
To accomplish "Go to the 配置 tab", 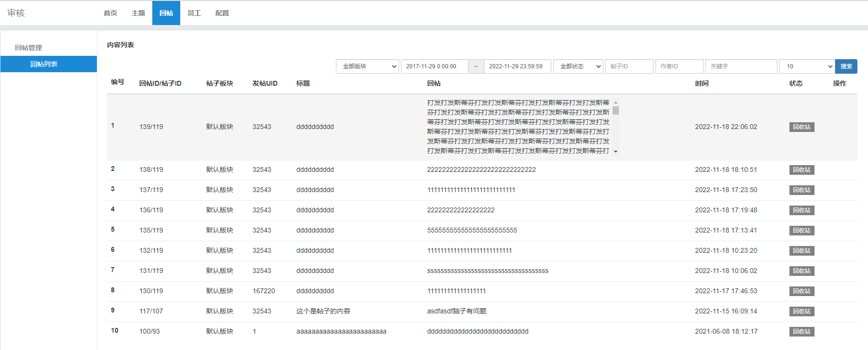I will (x=222, y=13).
